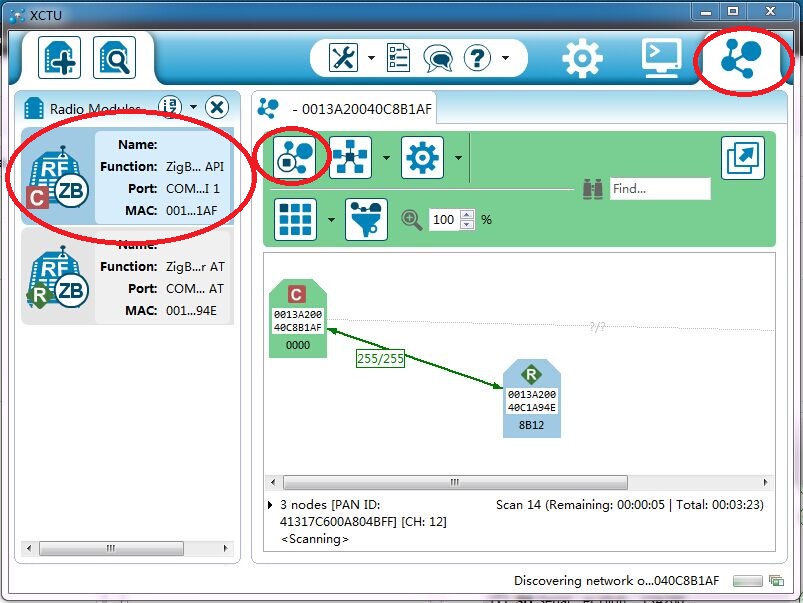Image resolution: width=803 pixels, height=603 pixels.
Task: Click the sort radio modules icon
Action: pyautogui.click(x=170, y=107)
